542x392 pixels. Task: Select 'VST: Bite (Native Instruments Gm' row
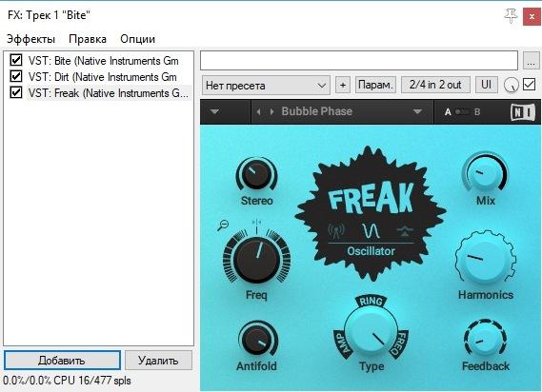(104, 61)
